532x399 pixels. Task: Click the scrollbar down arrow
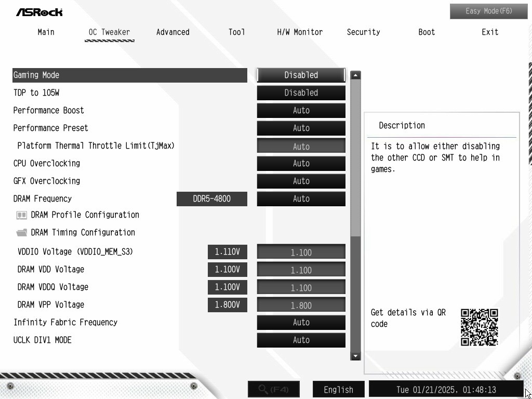tap(355, 356)
